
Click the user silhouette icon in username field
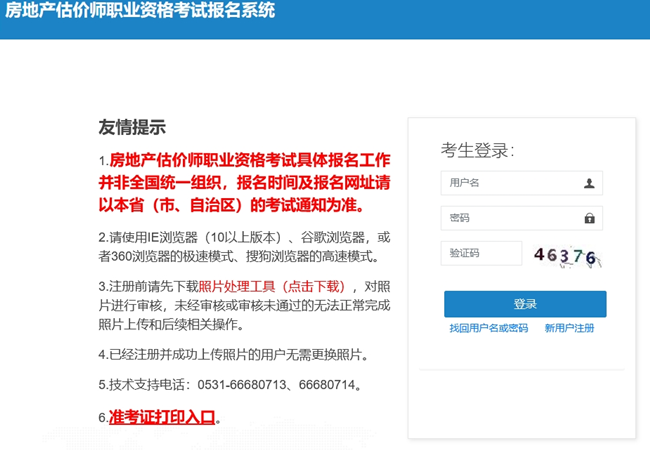[x=589, y=183]
